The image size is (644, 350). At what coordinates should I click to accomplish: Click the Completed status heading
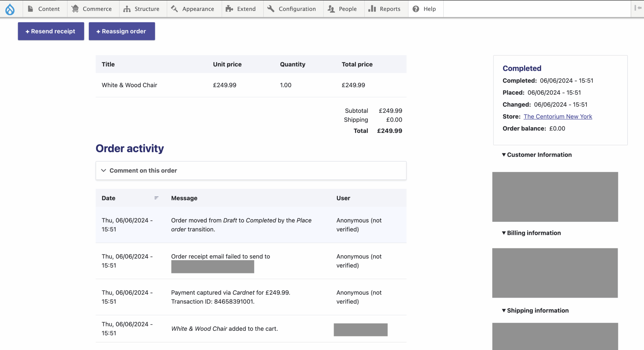coord(522,68)
